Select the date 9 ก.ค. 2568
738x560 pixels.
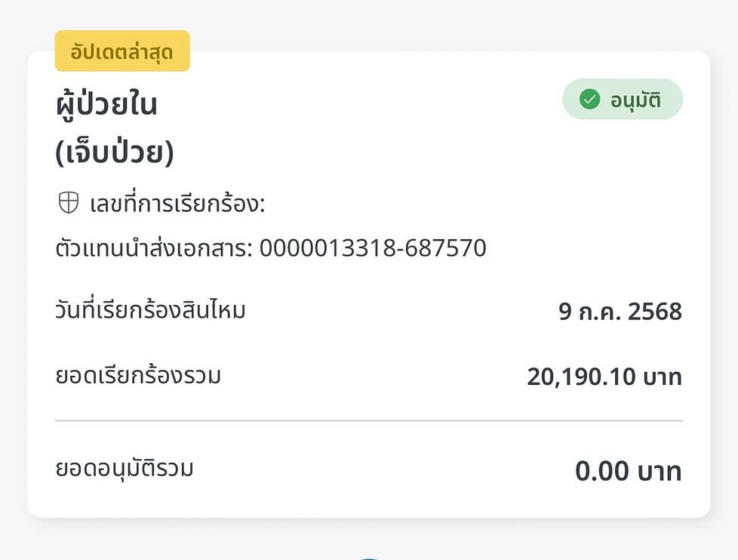click(620, 312)
